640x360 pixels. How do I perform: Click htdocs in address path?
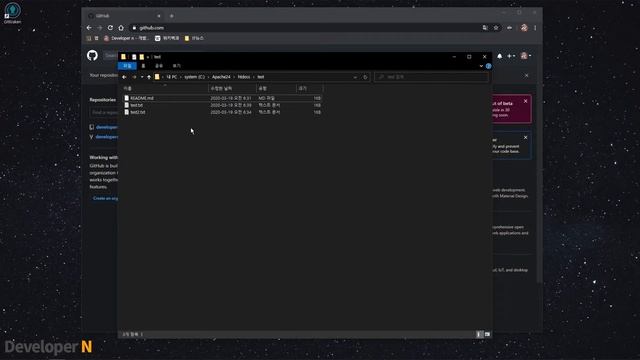click(x=244, y=77)
